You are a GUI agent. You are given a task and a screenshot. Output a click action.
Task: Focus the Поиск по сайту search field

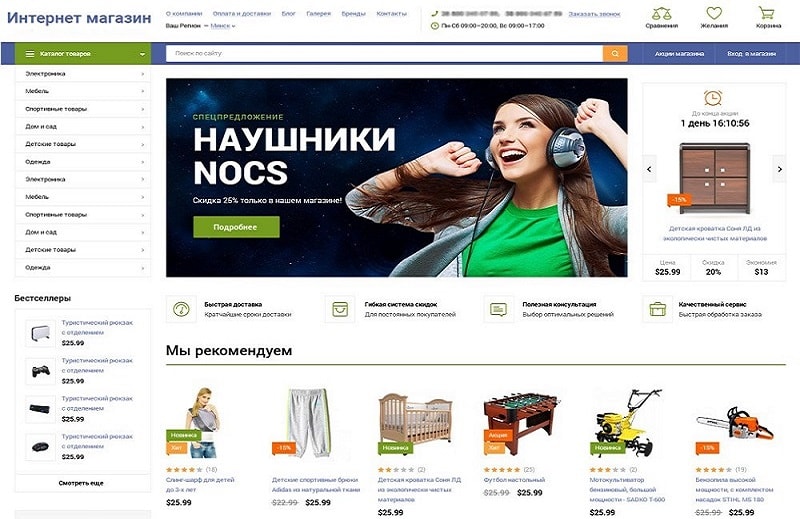click(384, 54)
